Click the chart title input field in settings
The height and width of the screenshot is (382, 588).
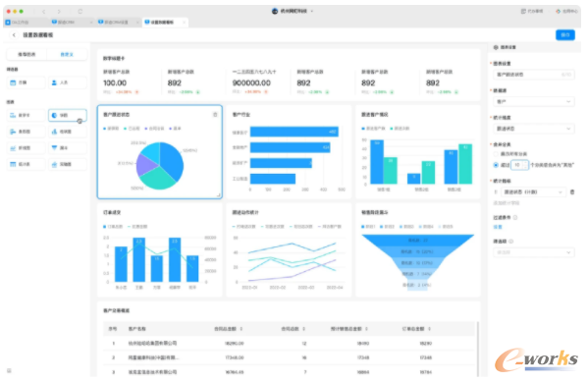tap(534, 75)
